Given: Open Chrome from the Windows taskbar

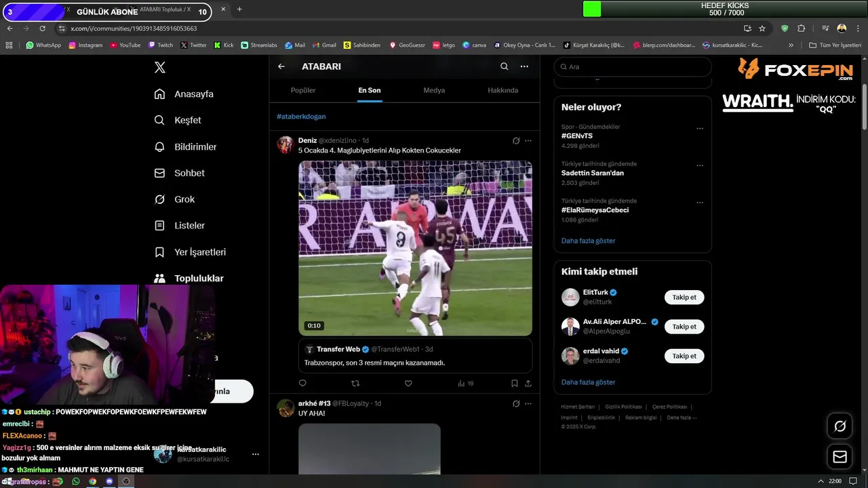Looking at the screenshot, I should pos(92,481).
